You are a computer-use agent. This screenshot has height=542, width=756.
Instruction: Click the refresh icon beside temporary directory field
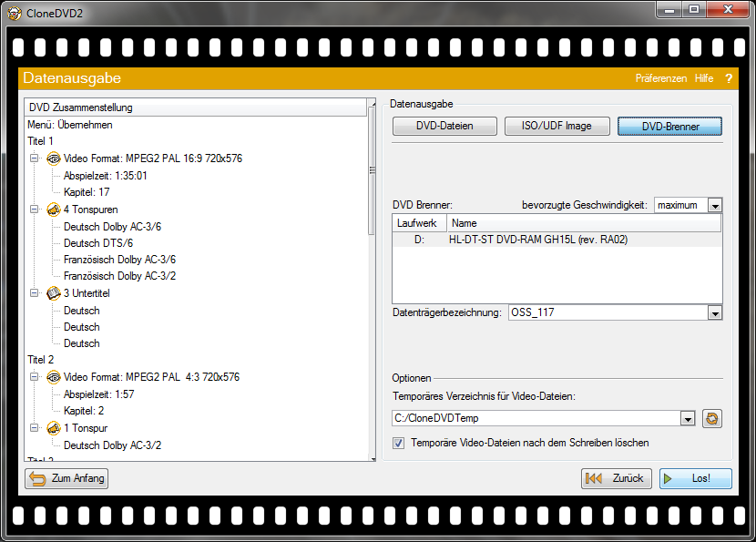click(x=712, y=418)
